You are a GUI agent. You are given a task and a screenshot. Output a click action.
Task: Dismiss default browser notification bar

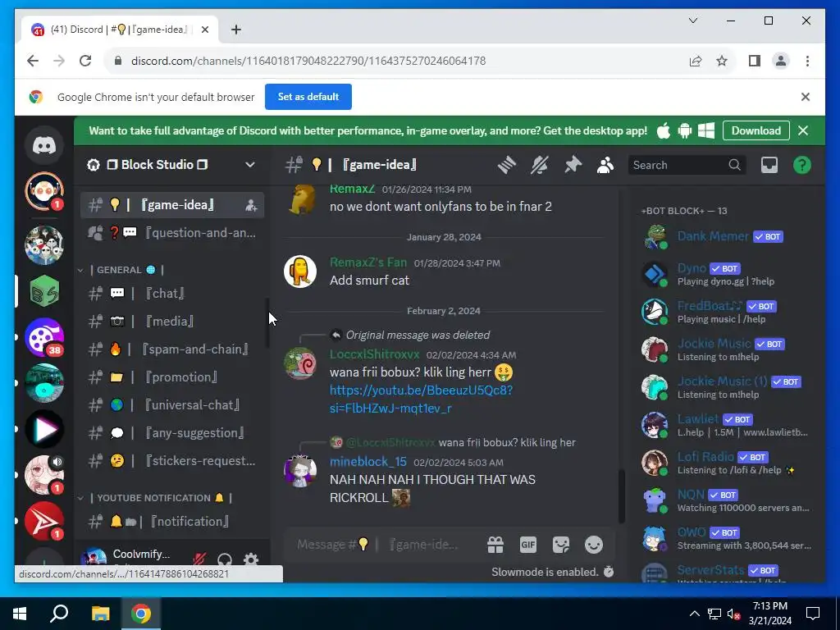[806, 97]
